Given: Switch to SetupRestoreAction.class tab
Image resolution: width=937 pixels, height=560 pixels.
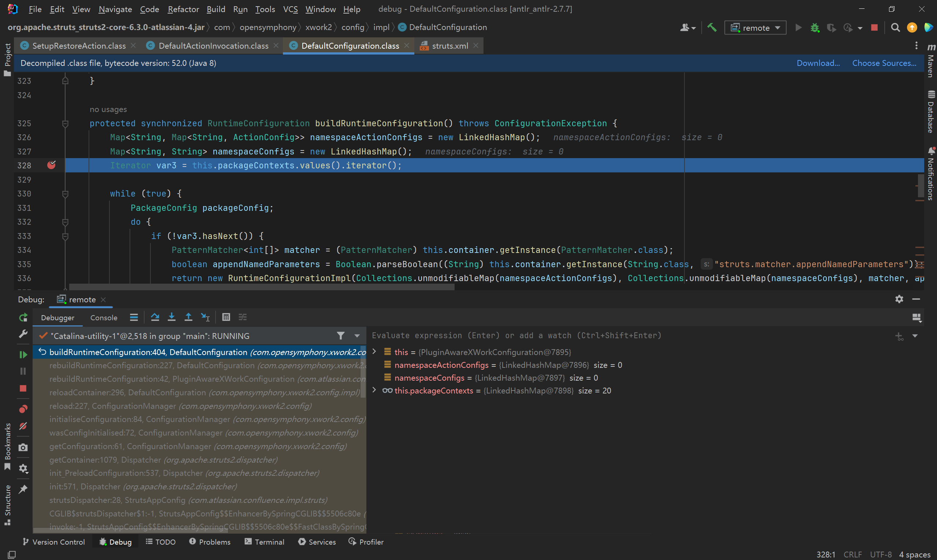Looking at the screenshot, I should tap(79, 46).
